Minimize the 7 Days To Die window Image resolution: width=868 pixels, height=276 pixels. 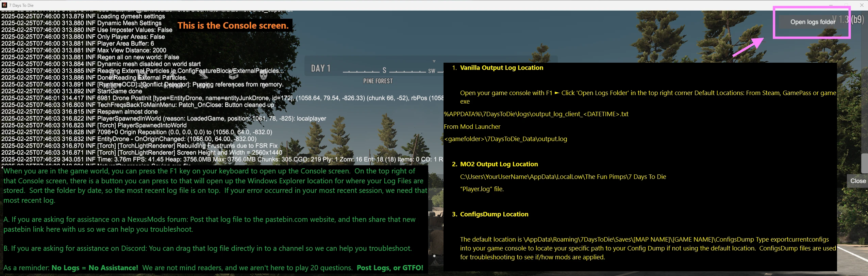(x=831, y=5)
